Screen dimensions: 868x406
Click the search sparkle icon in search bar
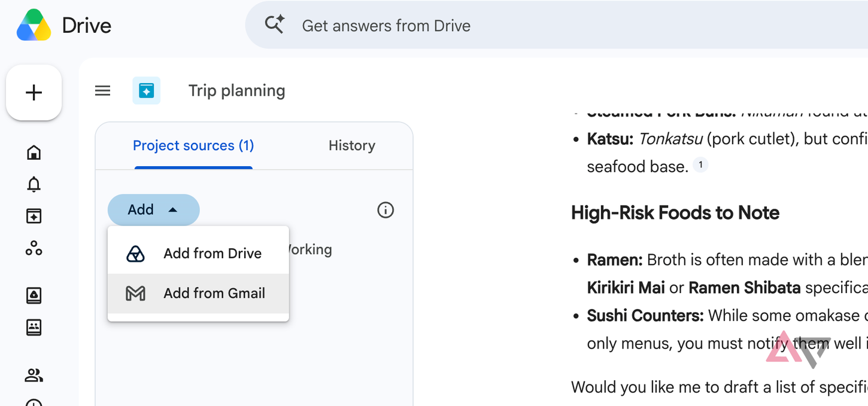(275, 25)
